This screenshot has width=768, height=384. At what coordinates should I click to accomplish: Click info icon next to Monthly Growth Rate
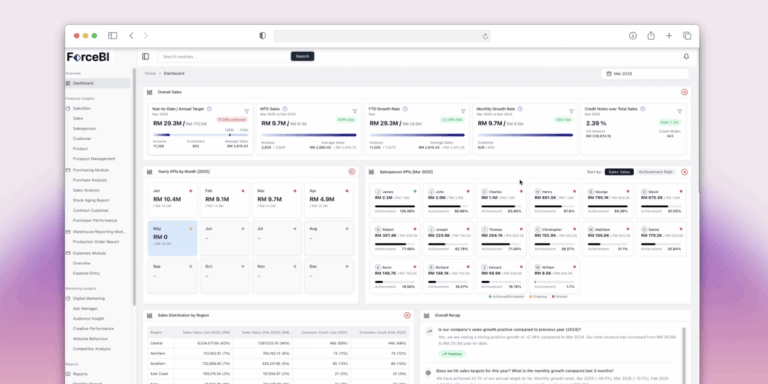520,109
